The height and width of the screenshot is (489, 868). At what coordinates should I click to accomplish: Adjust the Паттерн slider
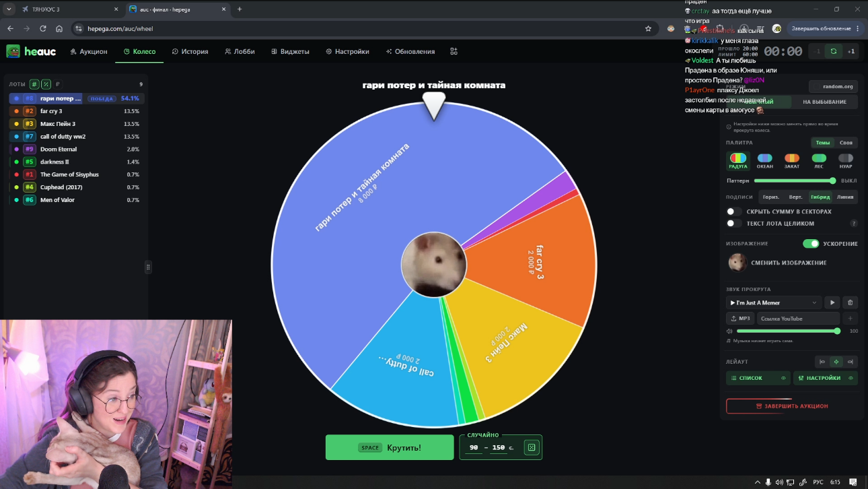tap(795, 181)
